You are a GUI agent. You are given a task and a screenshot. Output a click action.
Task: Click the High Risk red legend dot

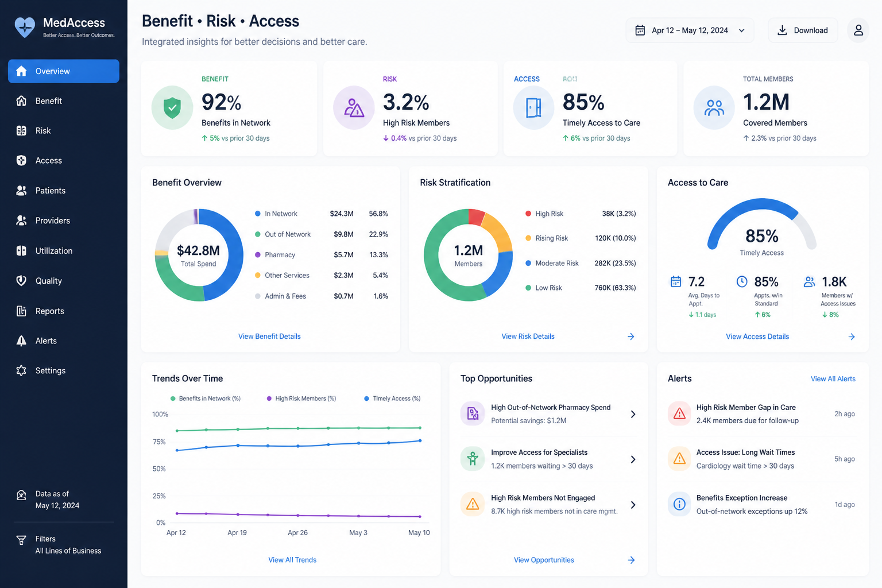(528, 214)
